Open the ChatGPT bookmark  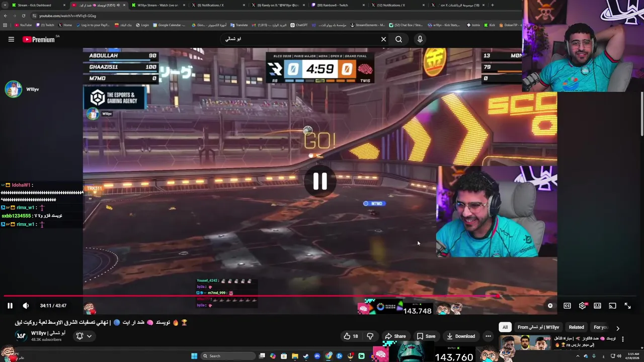pyautogui.click(x=299, y=25)
